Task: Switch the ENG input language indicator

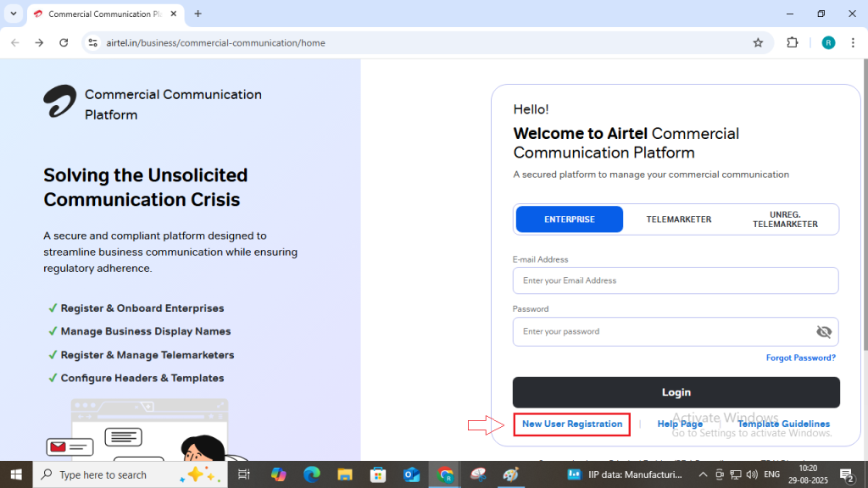Action: pos(771,474)
